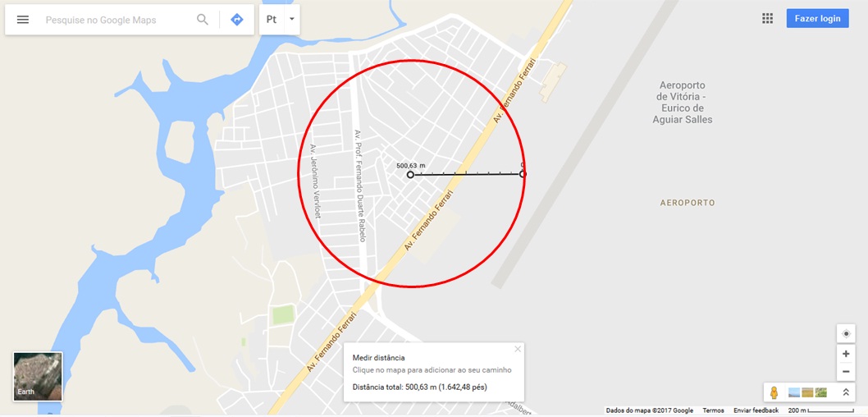Close the Medir distância panel
This screenshot has width=868, height=417.
[518, 349]
